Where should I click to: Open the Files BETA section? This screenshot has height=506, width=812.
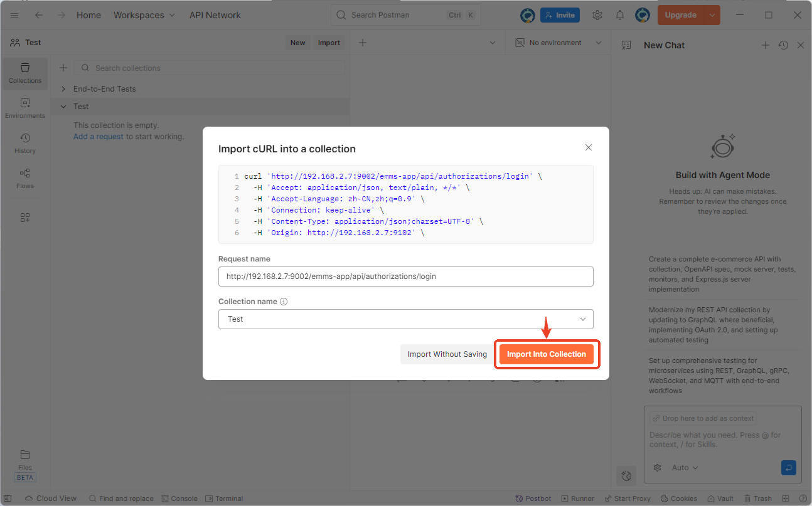click(x=25, y=465)
